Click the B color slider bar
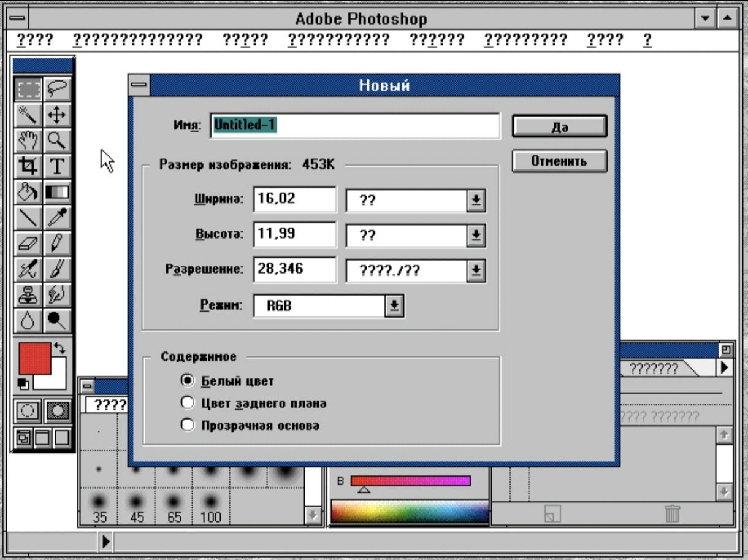 [x=411, y=481]
